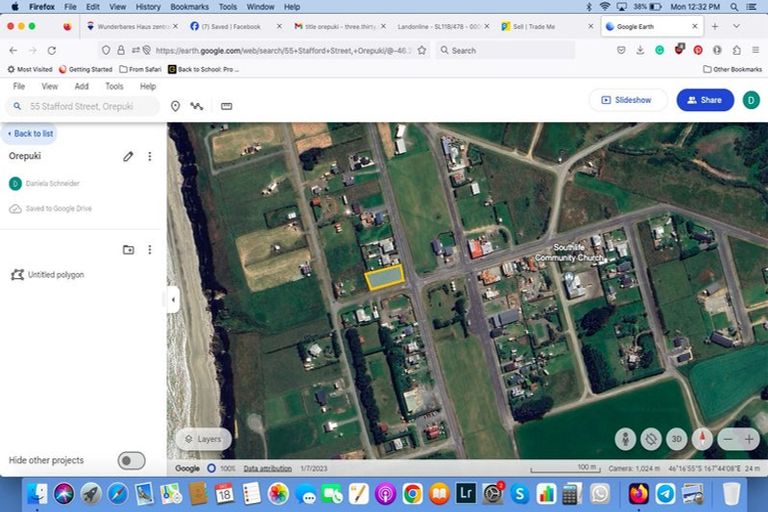The width and height of the screenshot is (768, 512).
Task: Open Street View pegman
Action: click(626, 439)
